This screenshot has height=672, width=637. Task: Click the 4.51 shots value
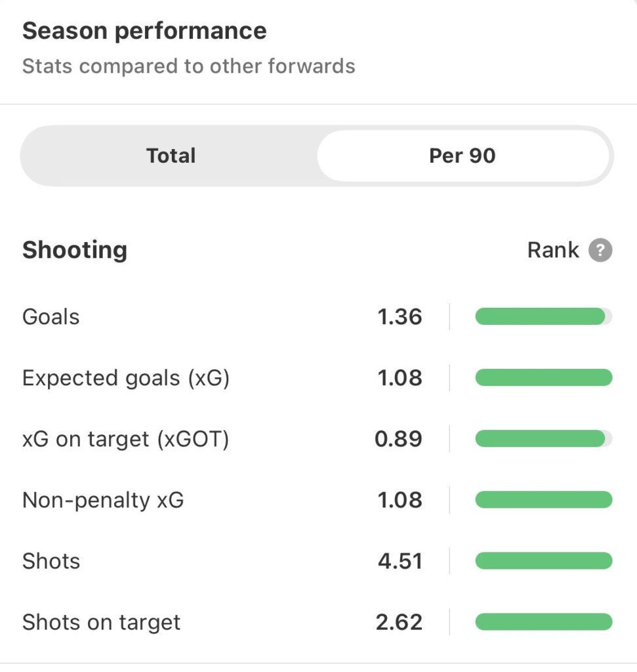(x=400, y=561)
